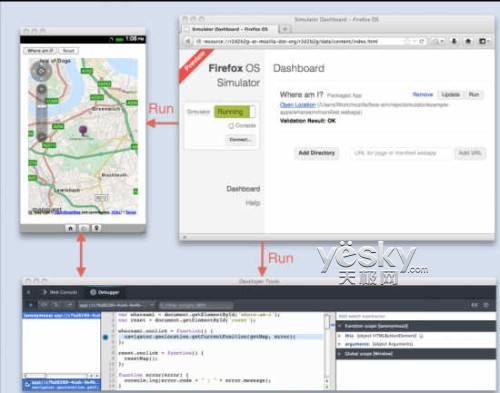Select the highlighted source in the sources list
500x393 pixels.
coord(62,315)
